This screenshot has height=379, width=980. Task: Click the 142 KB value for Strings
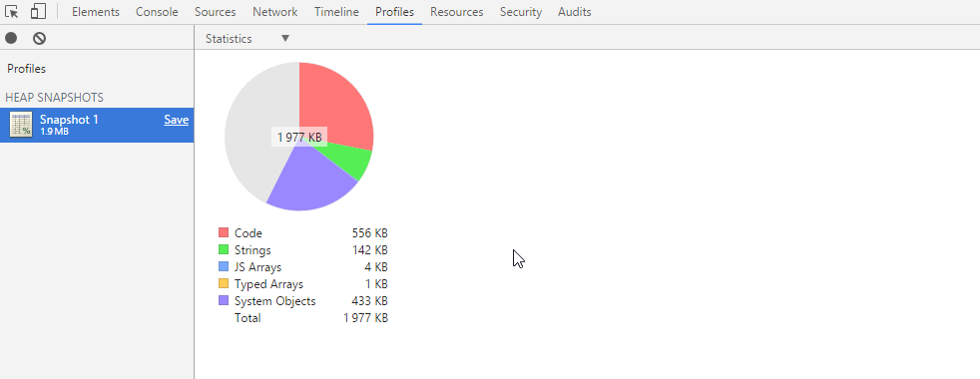coord(370,249)
